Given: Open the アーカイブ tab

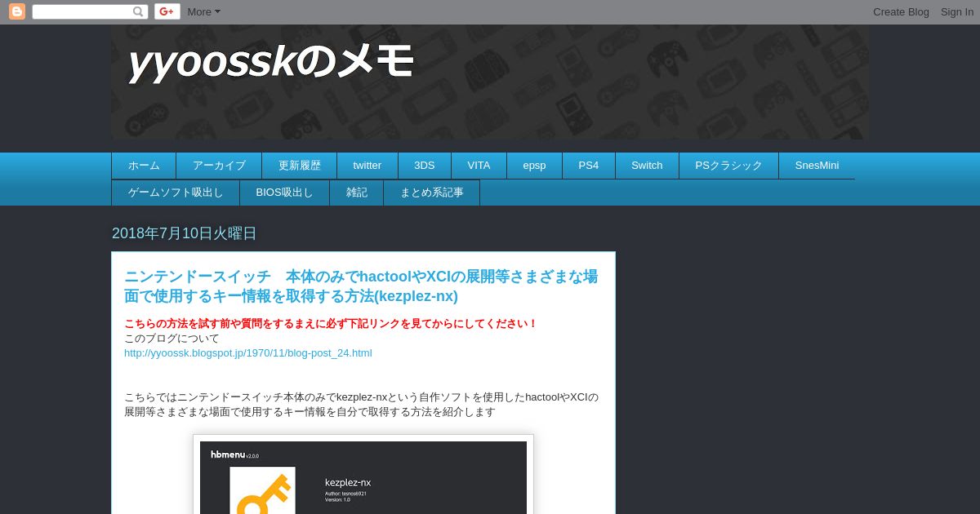Looking at the screenshot, I should 219,165.
